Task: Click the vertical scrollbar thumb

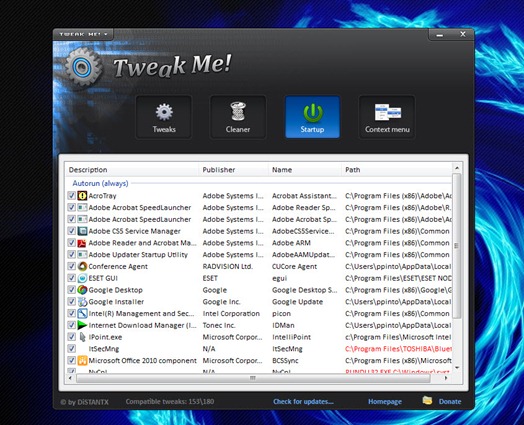Action: 456,246
